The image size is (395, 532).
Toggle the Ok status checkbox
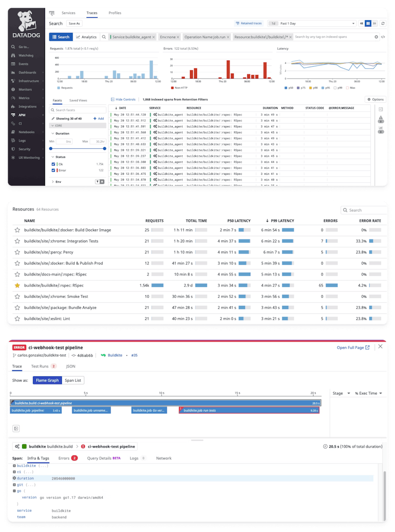(x=53, y=164)
